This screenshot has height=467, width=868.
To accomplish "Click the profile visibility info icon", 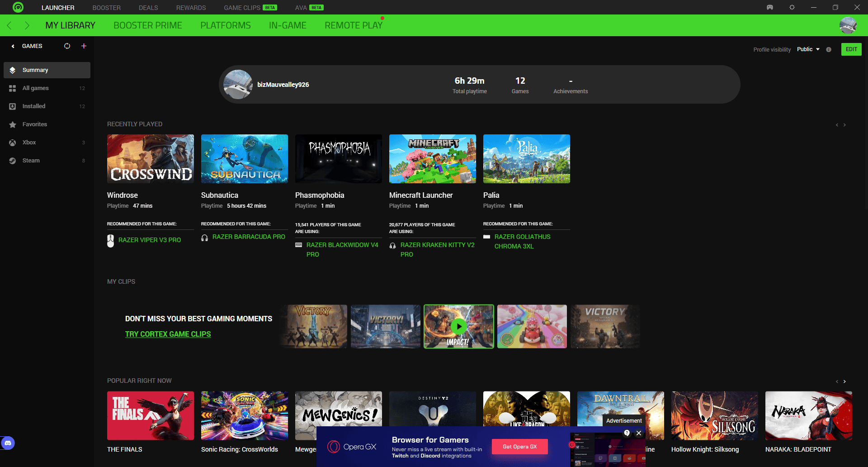I will (x=829, y=50).
